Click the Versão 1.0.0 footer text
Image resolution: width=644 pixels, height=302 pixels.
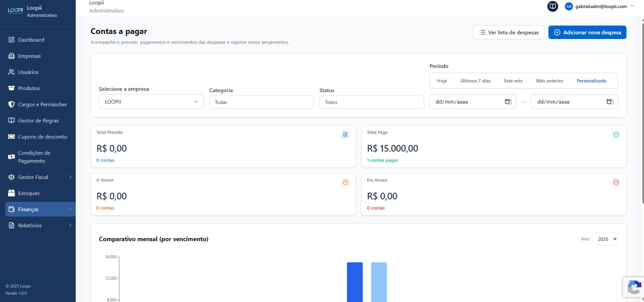pos(16,293)
